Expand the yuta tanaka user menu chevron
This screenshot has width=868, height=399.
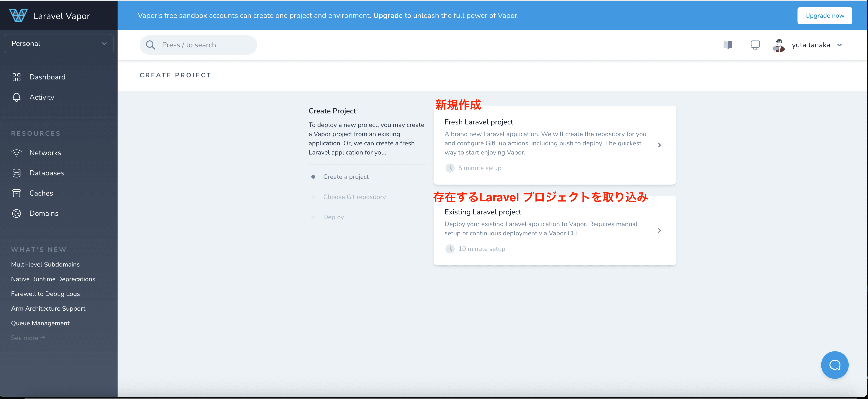839,45
